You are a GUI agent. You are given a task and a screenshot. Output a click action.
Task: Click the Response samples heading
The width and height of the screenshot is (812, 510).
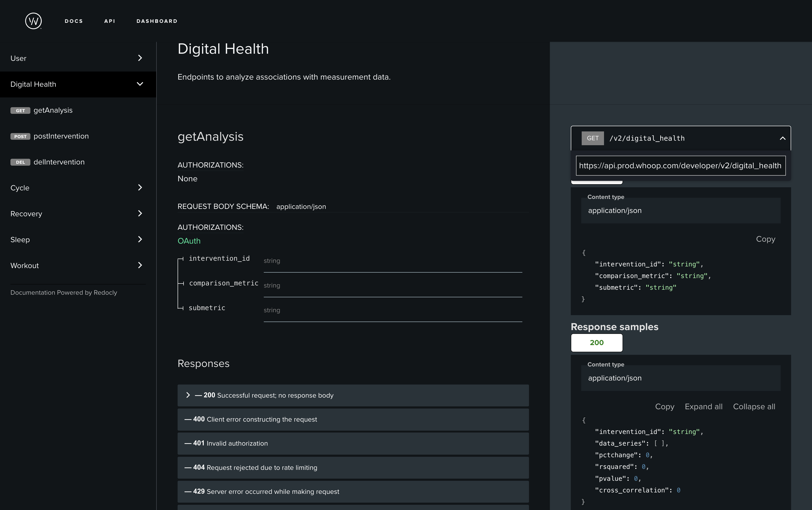[x=614, y=327]
